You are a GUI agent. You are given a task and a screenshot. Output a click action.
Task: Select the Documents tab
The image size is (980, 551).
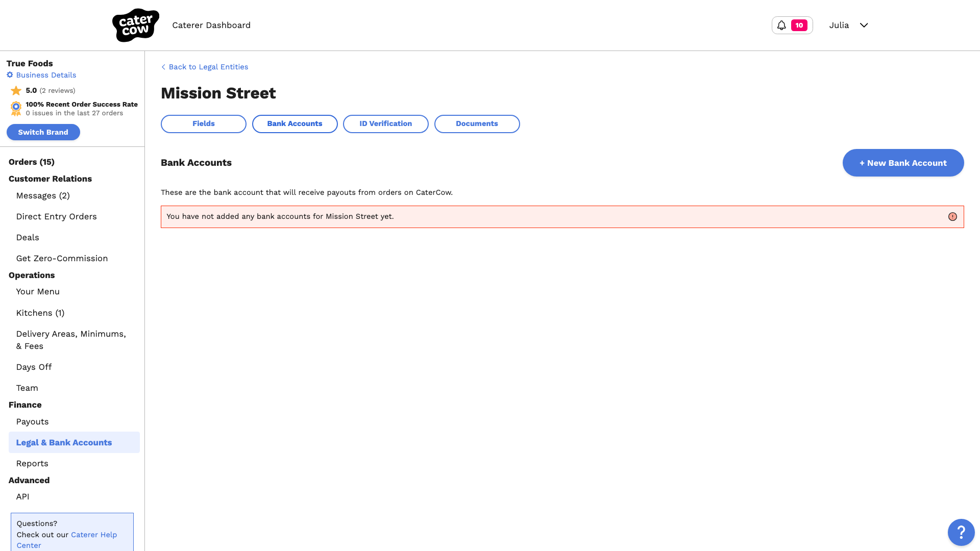(x=477, y=124)
